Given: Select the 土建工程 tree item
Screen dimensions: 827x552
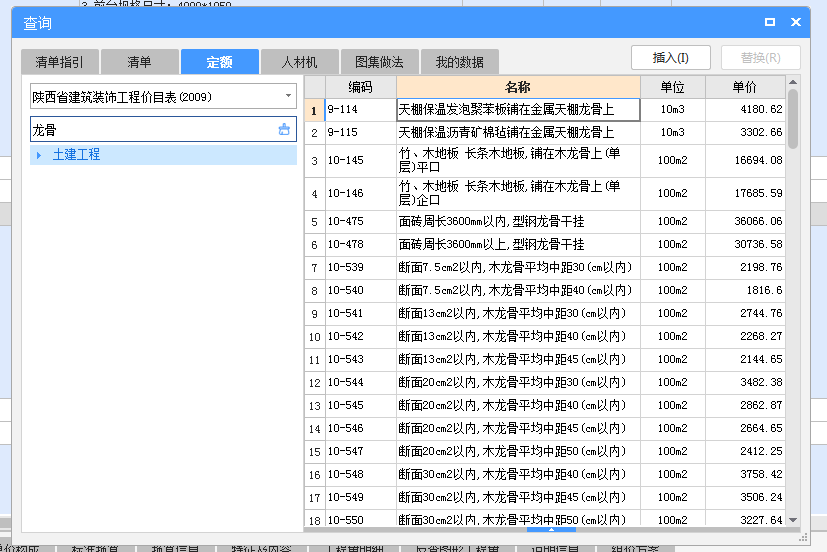Looking at the screenshot, I should point(164,155).
